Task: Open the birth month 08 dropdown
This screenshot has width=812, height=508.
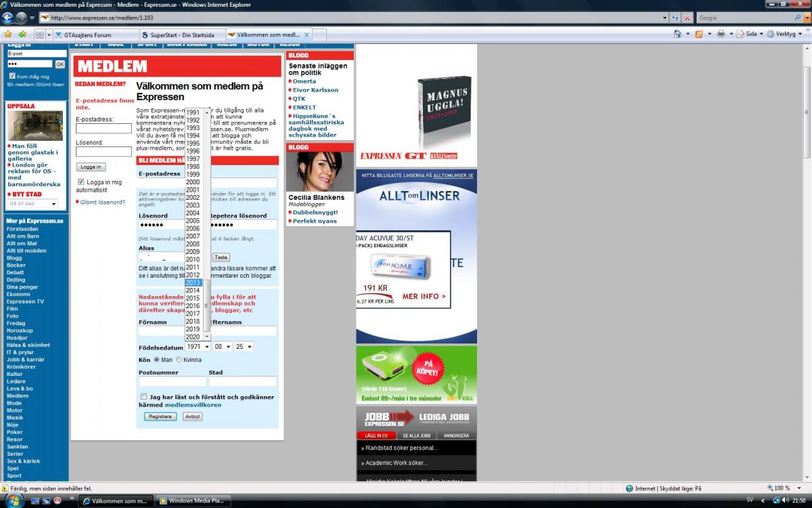Action: pyautogui.click(x=222, y=346)
